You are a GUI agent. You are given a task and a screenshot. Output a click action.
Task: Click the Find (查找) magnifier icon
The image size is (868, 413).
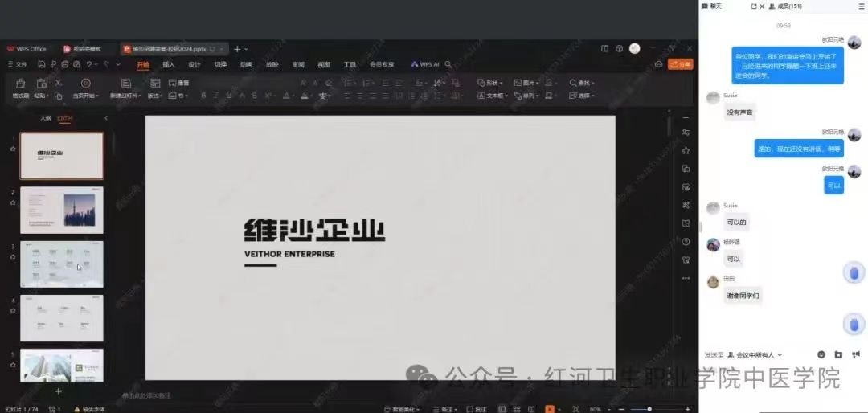point(573,83)
